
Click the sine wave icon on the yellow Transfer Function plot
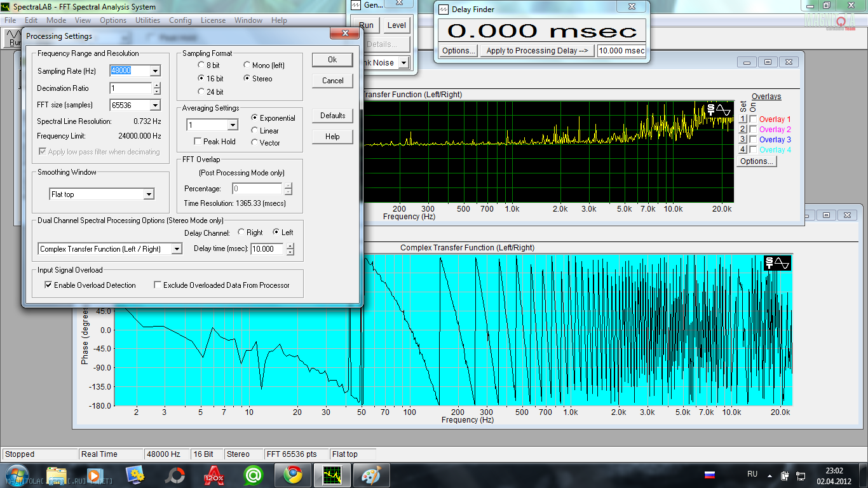click(722, 110)
